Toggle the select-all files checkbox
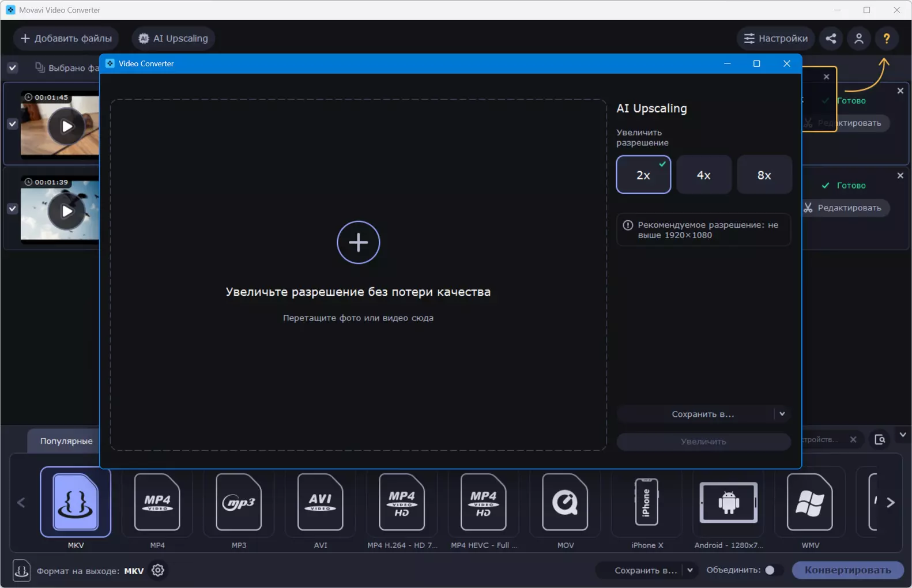The height and width of the screenshot is (588, 912). click(12, 68)
